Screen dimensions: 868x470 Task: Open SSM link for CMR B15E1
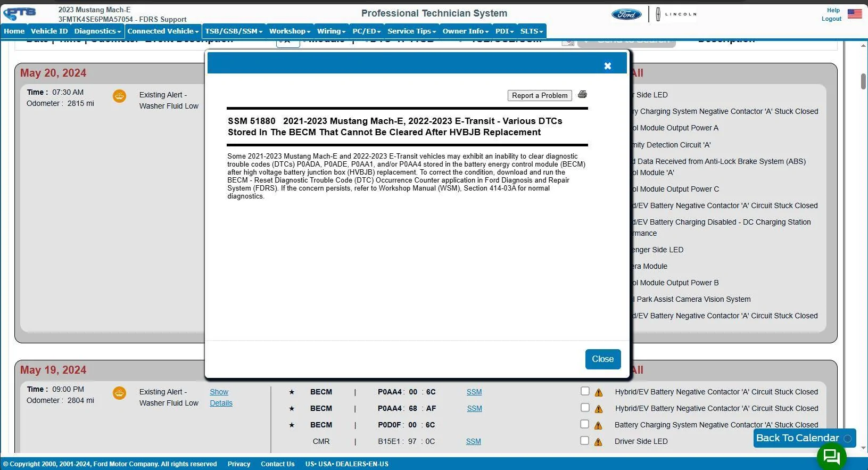tap(473, 441)
